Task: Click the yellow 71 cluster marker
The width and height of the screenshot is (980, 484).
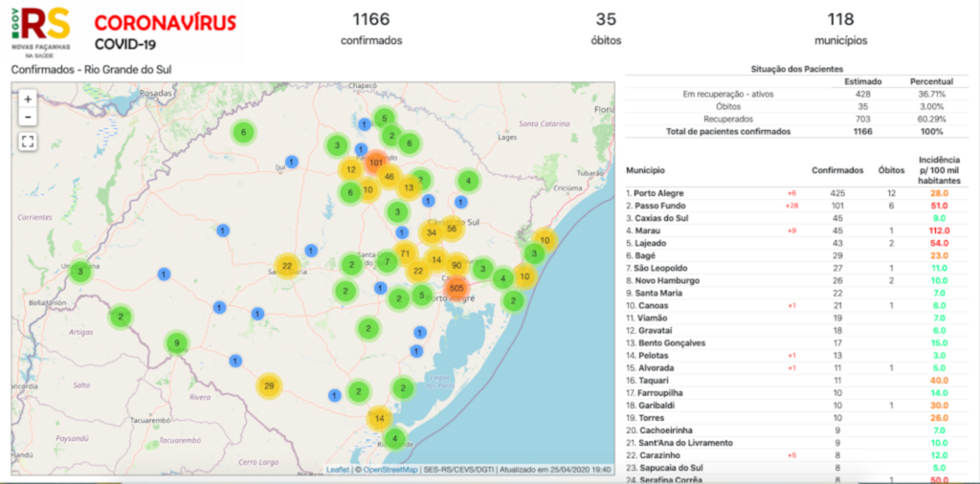Action: click(x=405, y=253)
